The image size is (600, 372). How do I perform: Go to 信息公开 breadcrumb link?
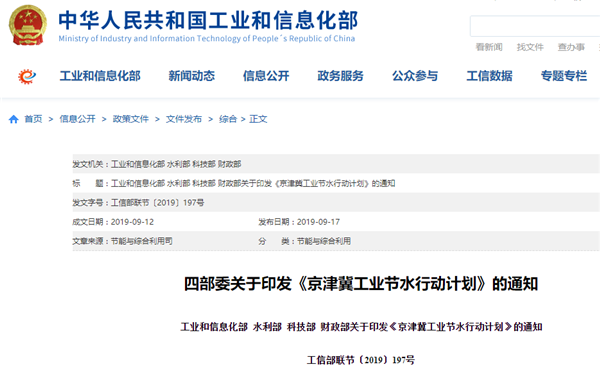click(x=77, y=119)
